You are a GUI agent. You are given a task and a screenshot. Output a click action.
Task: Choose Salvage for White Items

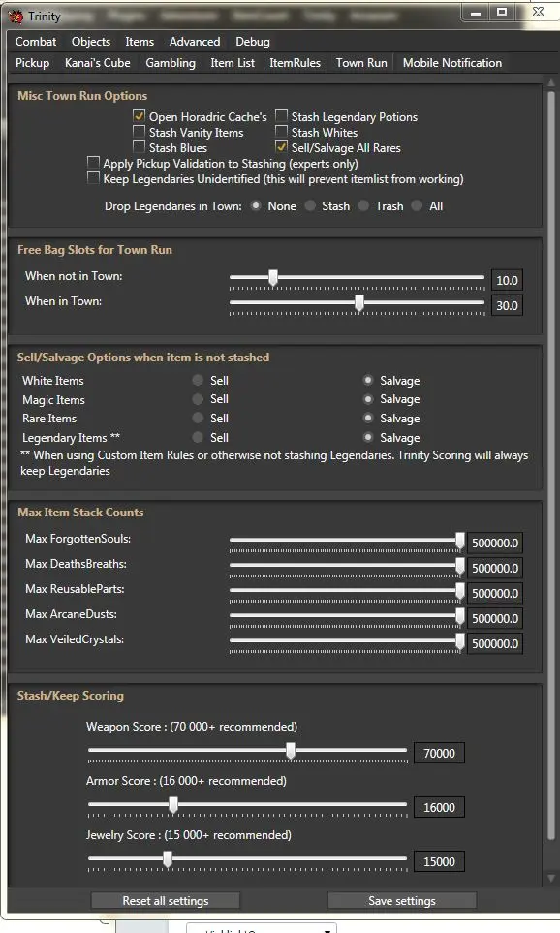pos(368,380)
